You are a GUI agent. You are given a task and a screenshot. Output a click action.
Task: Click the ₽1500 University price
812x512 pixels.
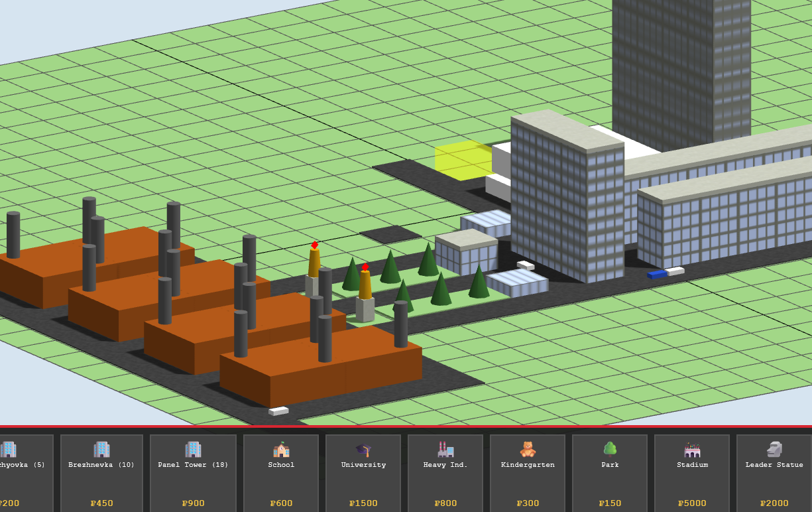[363, 503]
